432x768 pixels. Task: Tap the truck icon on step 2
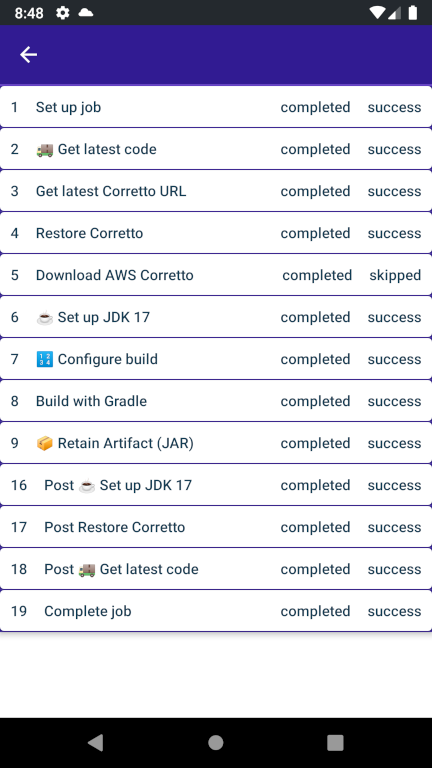pos(45,149)
